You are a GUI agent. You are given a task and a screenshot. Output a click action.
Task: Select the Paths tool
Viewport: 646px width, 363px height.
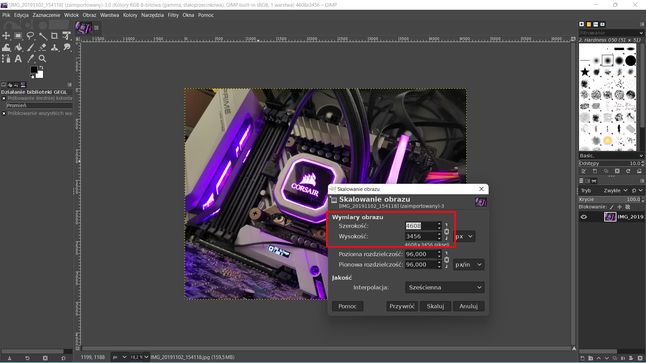[6, 59]
